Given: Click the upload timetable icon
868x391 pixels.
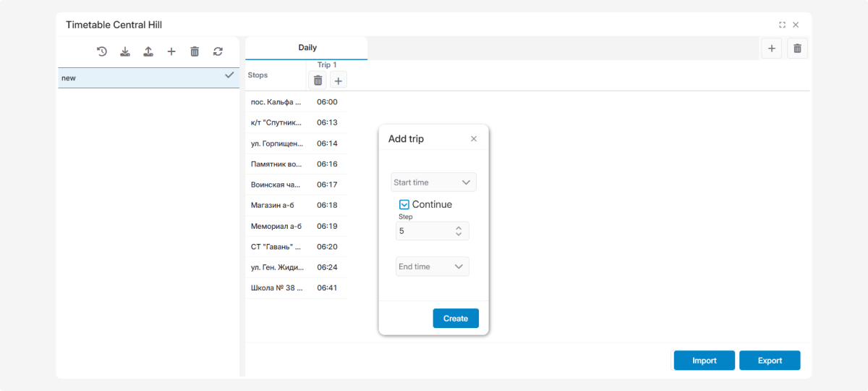Looking at the screenshot, I should pyautogui.click(x=148, y=51).
